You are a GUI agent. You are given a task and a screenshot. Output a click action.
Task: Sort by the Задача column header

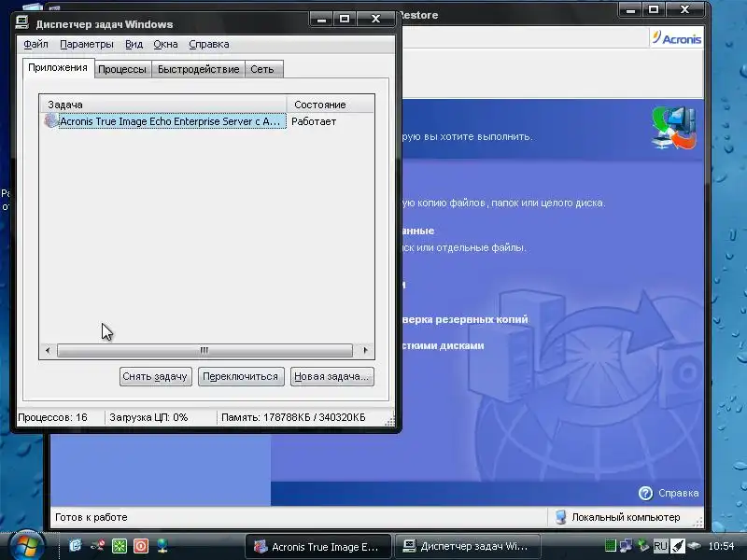pyautogui.click(x=162, y=105)
